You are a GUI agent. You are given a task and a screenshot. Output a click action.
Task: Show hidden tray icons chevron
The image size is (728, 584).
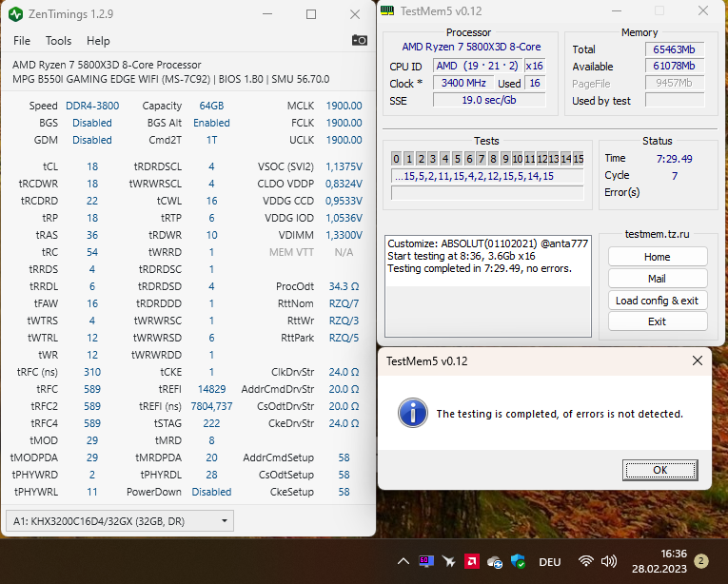tap(403, 562)
